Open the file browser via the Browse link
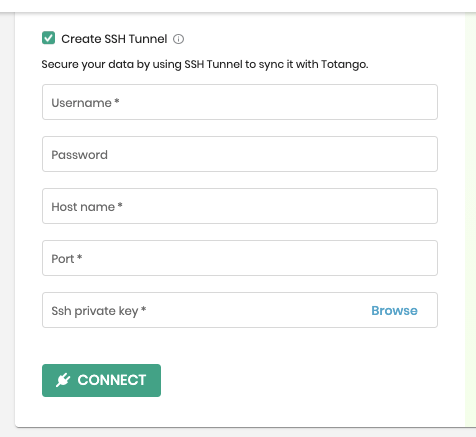 (394, 310)
